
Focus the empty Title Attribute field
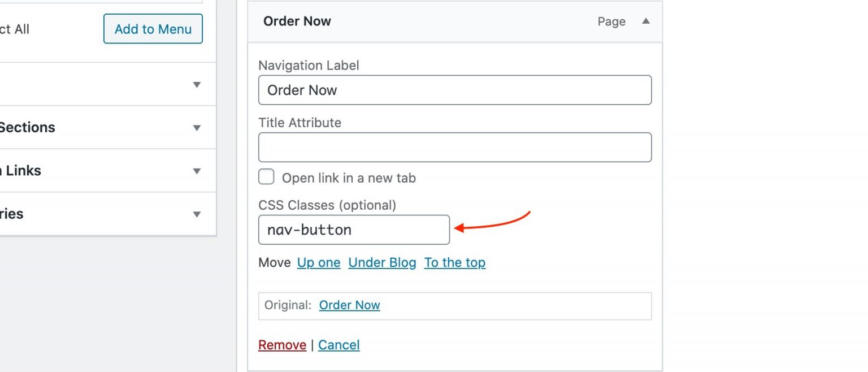455,147
